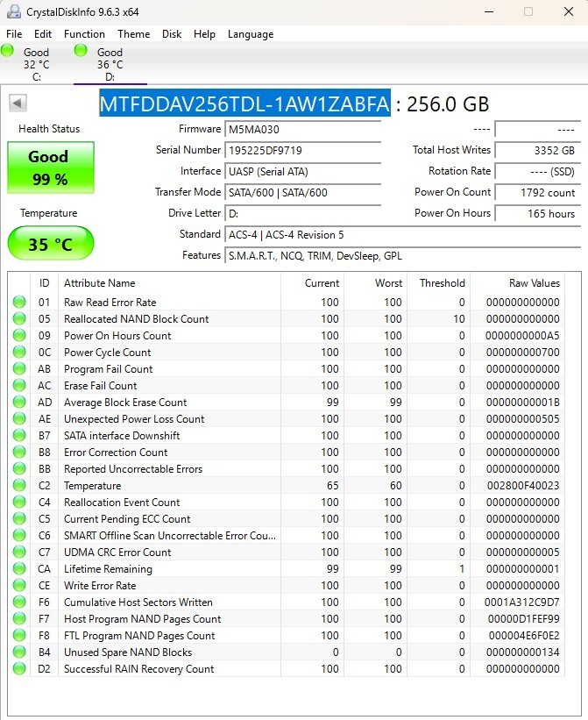Click the 35 °C temperature button

[x=51, y=244]
